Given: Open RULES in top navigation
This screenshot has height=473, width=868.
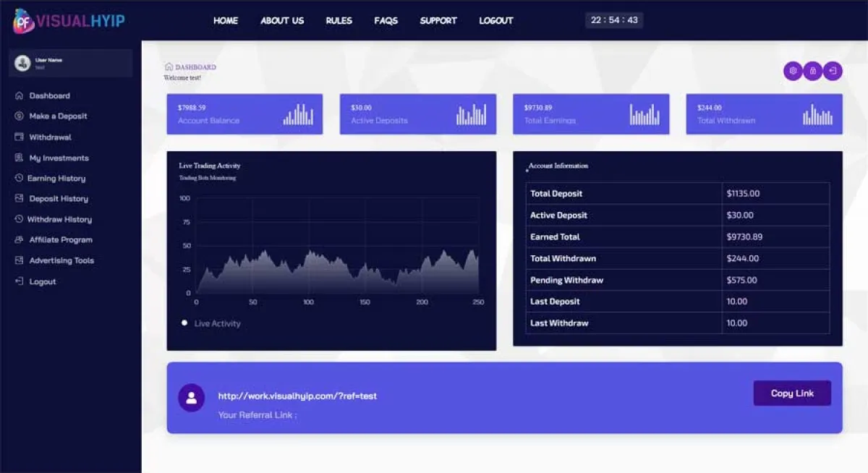Looking at the screenshot, I should click(x=339, y=20).
